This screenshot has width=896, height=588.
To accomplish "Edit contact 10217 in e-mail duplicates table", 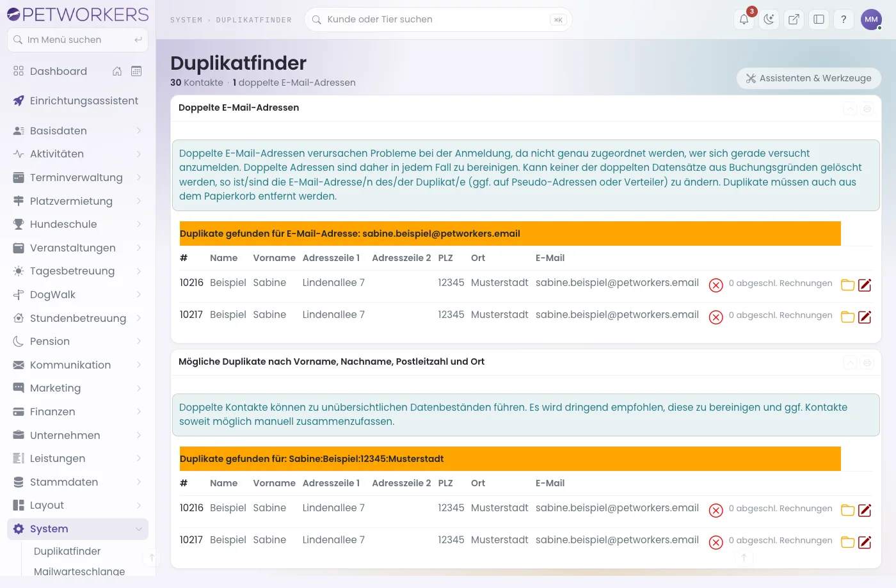I will 865,317.
